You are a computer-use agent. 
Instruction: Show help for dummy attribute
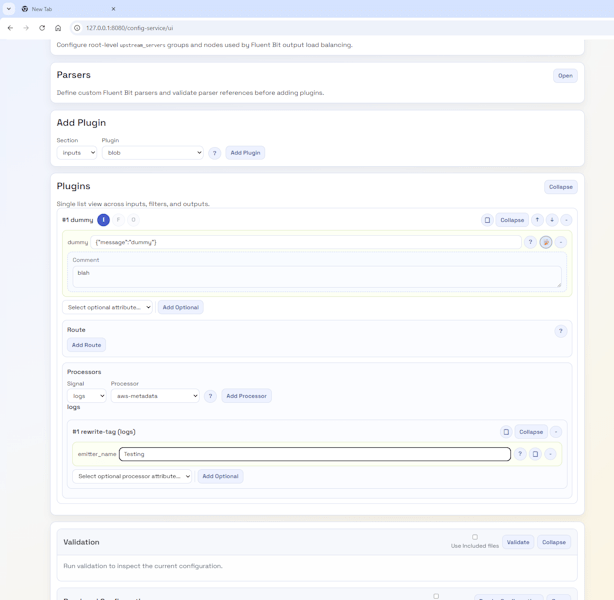tap(530, 242)
